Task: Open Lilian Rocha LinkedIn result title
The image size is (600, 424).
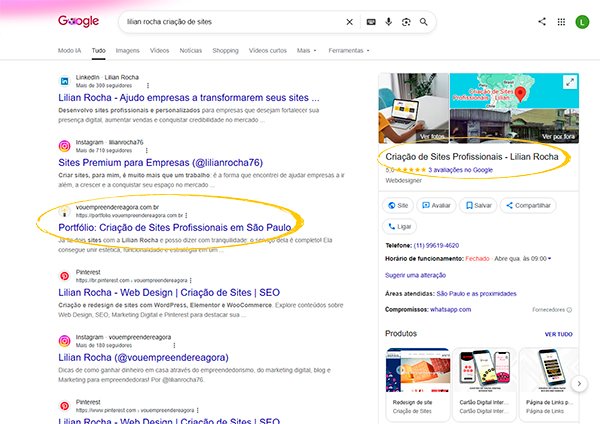Action: (189, 98)
